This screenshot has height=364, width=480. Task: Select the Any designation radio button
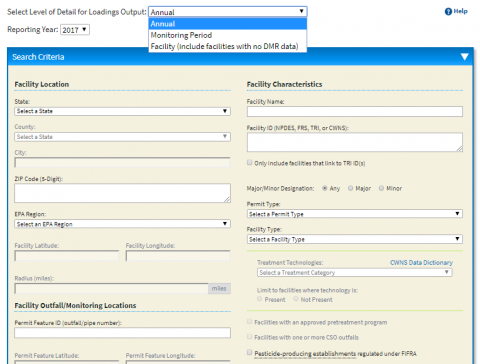[325, 188]
